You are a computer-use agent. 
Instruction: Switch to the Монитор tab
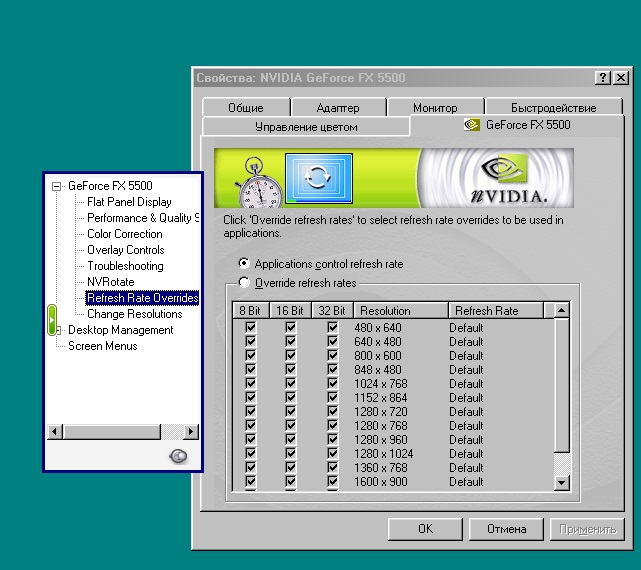click(x=435, y=108)
